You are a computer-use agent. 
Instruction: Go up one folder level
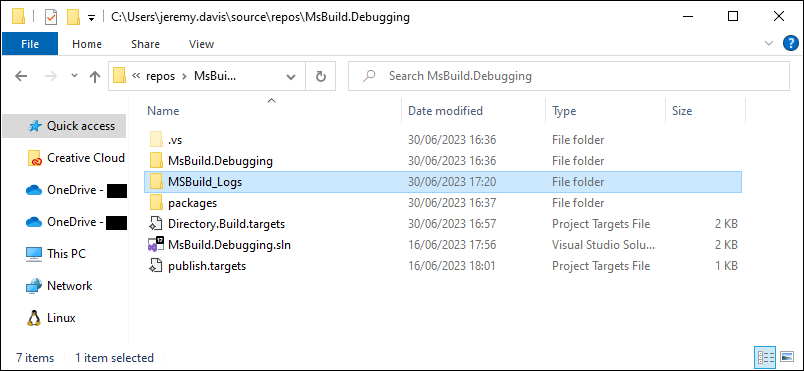(94, 76)
